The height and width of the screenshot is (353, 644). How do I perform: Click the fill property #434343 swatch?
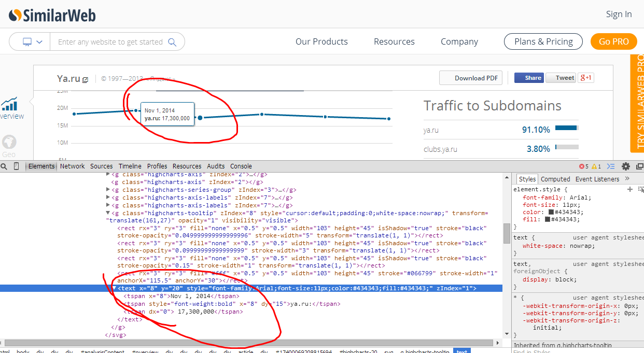(x=548, y=219)
